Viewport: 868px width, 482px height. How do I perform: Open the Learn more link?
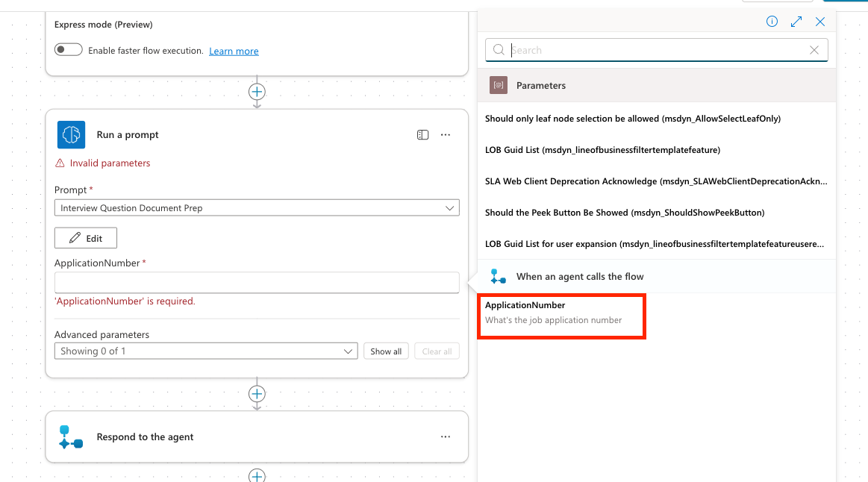tap(234, 51)
